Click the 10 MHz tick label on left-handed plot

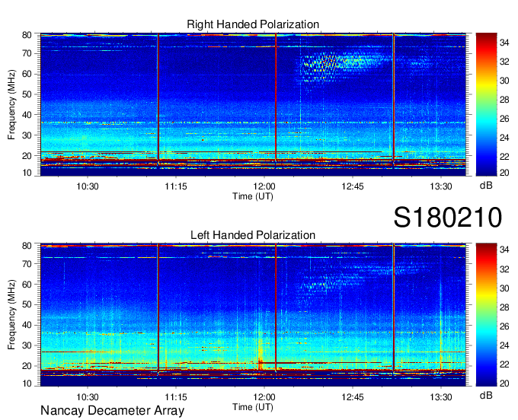(x=27, y=383)
